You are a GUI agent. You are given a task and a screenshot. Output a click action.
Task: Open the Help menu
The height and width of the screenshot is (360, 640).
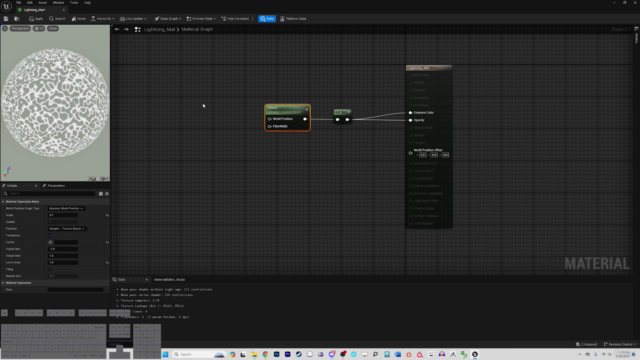pyautogui.click(x=87, y=2)
